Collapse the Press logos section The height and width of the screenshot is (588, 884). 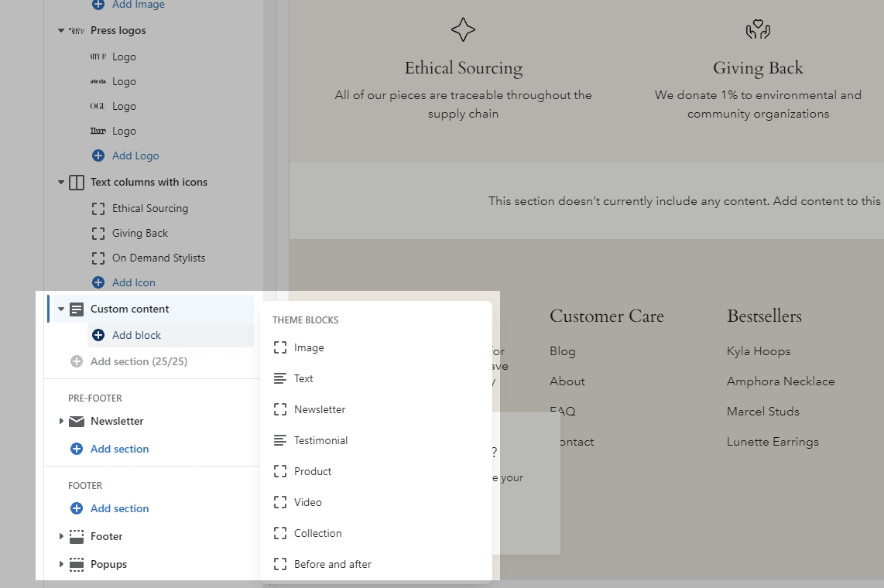[61, 31]
